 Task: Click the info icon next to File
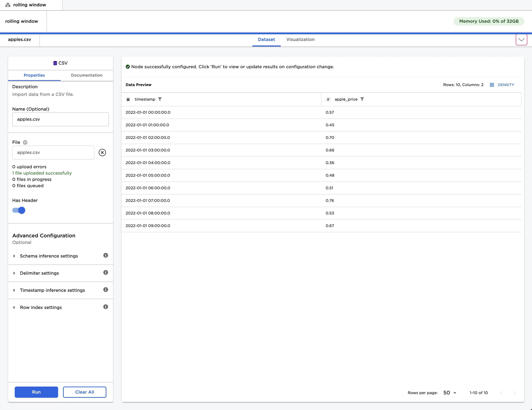(x=25, y=142)
